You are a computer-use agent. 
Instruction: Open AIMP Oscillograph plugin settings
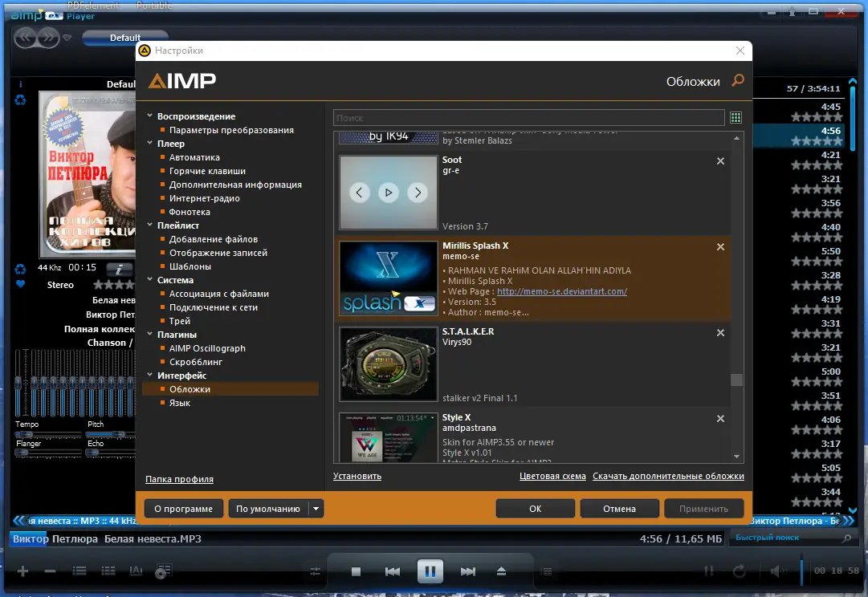207,348
